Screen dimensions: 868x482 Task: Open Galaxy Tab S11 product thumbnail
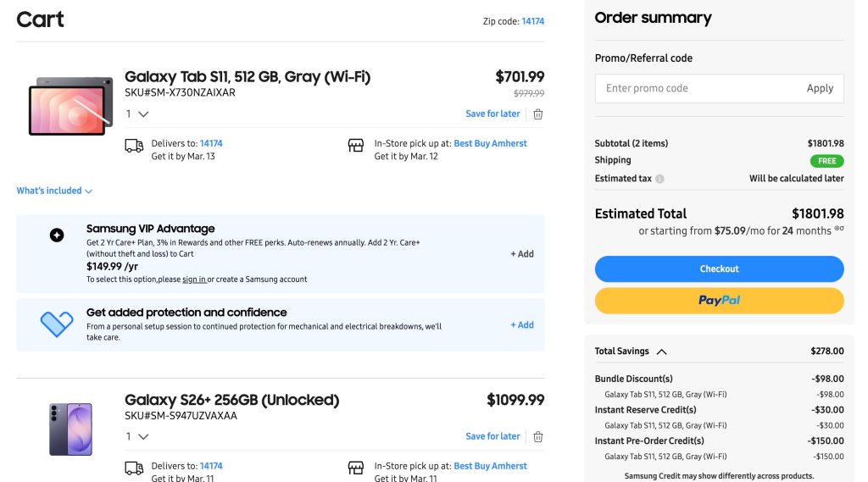tap(70, 106)
